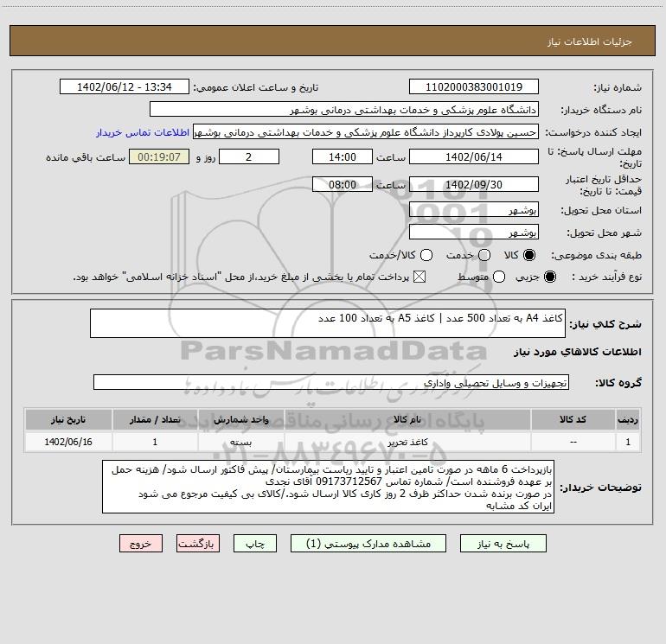
Task: Click the تاریخ نیاز column header
Action: (x=68, y=419)
